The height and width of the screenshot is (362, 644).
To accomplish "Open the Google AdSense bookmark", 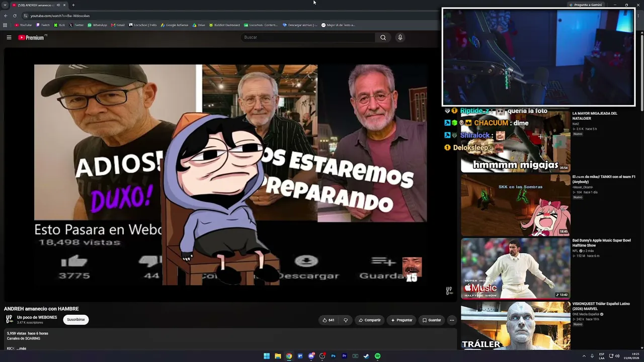I will (175, 25).
